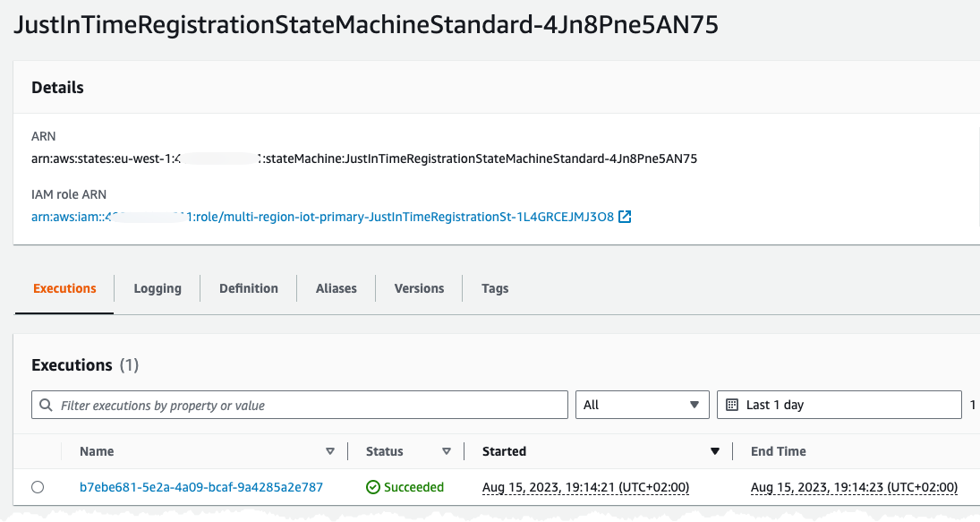Sort by Started column arrow
Screen dimensions: 980x522
coord(715,451)
